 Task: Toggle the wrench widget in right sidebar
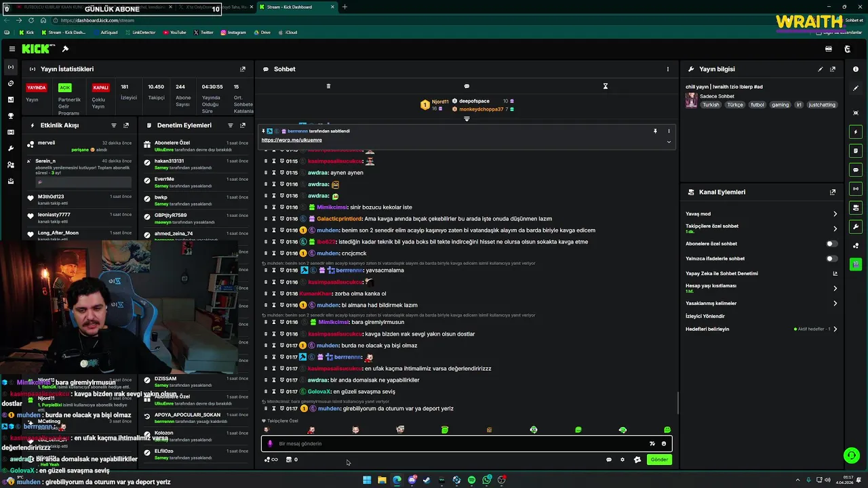[856, 226]
